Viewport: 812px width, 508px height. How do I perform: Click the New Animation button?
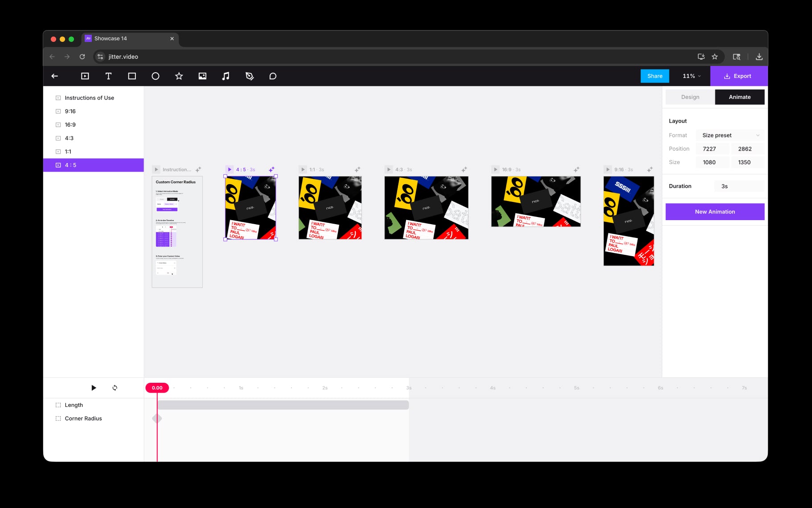715,212
